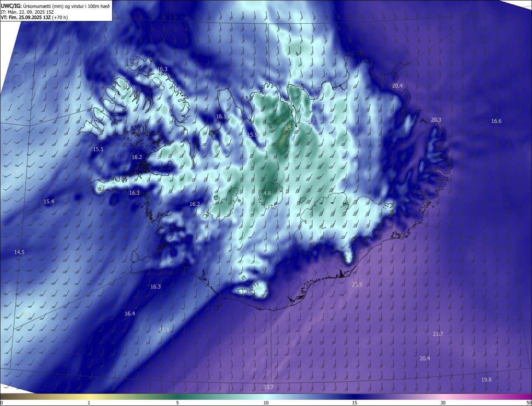Click the legend tick label 15

point(355,403)
